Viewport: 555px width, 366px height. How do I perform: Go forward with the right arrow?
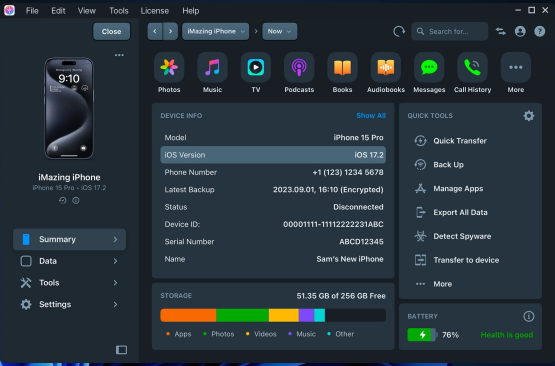170,32
